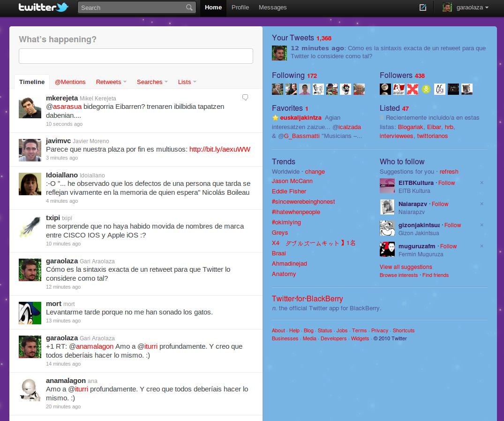Image resolution: width=504 pixels, height=421 pixels.
Task: Dismiss the EITBKultura follow suggestion
Action: tap(481, 183)
